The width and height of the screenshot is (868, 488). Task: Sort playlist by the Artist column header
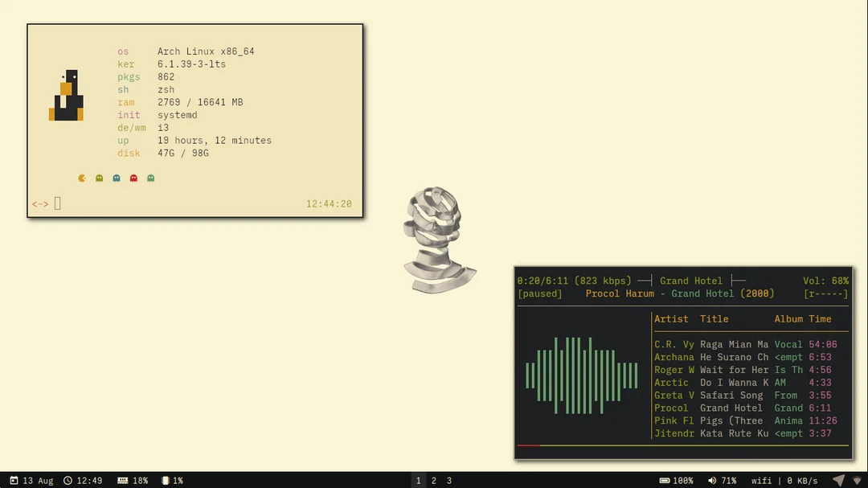click(671, 318)
